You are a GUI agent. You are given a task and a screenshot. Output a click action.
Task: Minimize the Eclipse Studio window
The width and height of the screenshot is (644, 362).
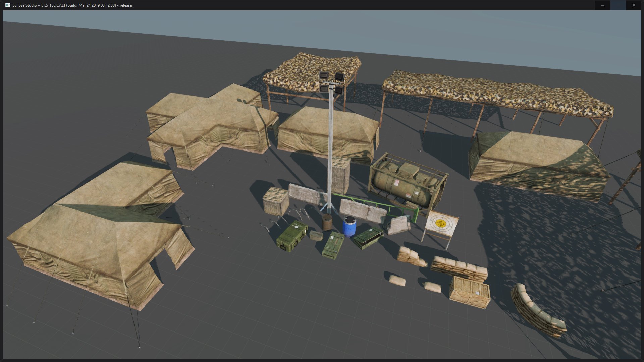click(x=603, y=5)
